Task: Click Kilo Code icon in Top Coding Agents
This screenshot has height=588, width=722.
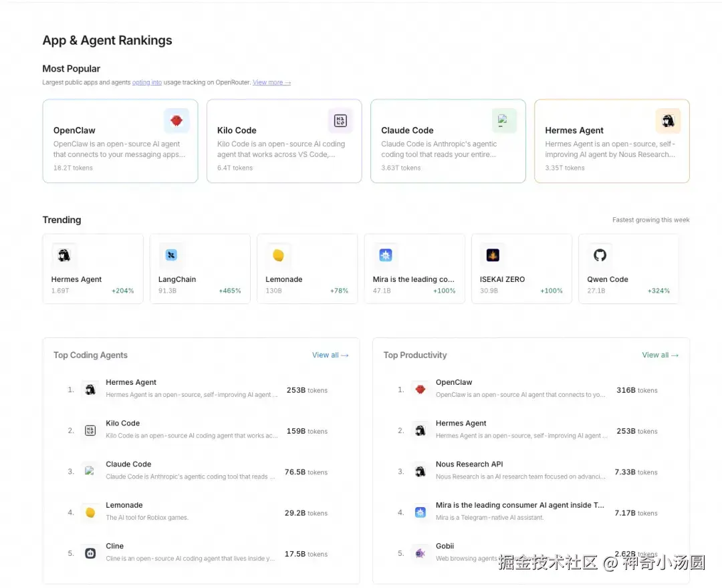Action: pyautogui.click(x=90, y=431)
